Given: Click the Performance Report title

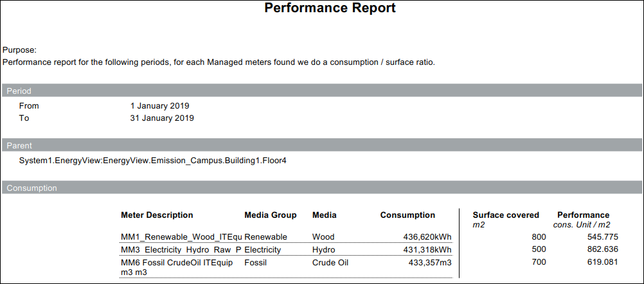Looking at the screenshot, I should point(330,8).
